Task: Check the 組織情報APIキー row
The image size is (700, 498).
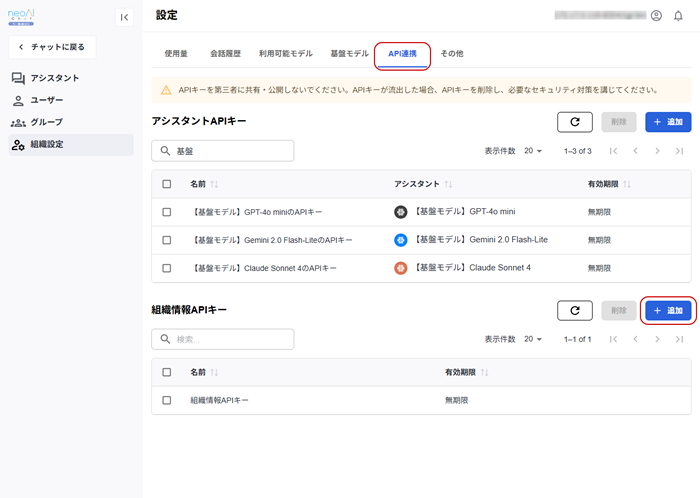Action: pos(167,400)
